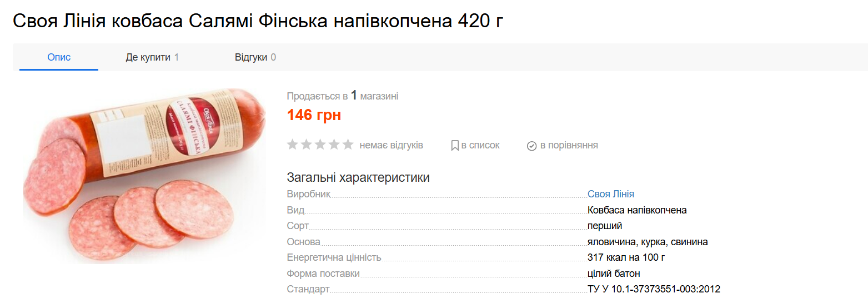Image resolution: width=868 pixels, height=303 pixels.
Task: Click the 'Ковбаса напівкопчена' type value
Action: coord(637,210)
